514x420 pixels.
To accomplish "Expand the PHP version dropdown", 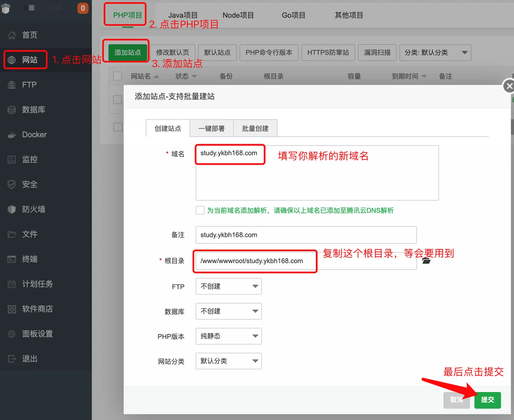I will (x=228, y=336).
